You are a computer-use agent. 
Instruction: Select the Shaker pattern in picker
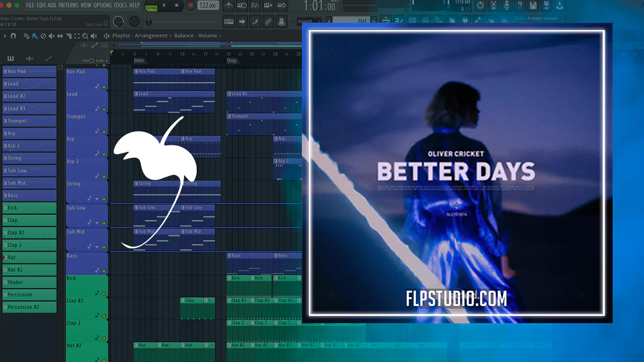(29, 283)
